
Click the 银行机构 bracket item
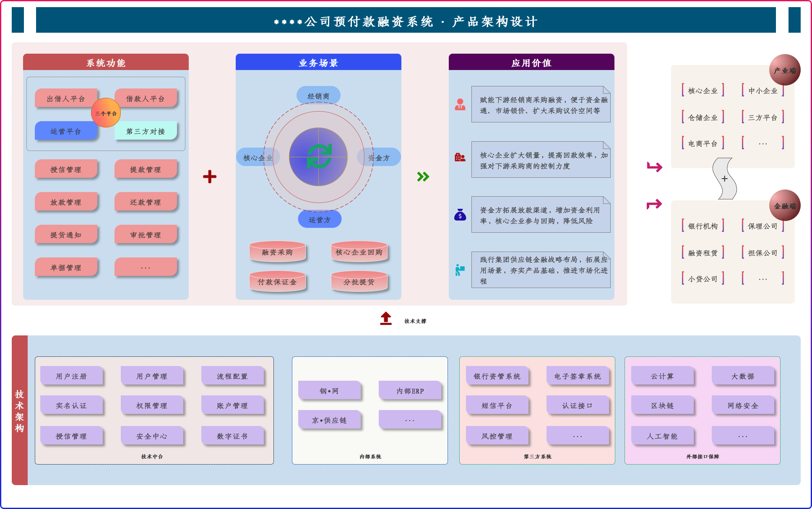click(x=703, y=226)
